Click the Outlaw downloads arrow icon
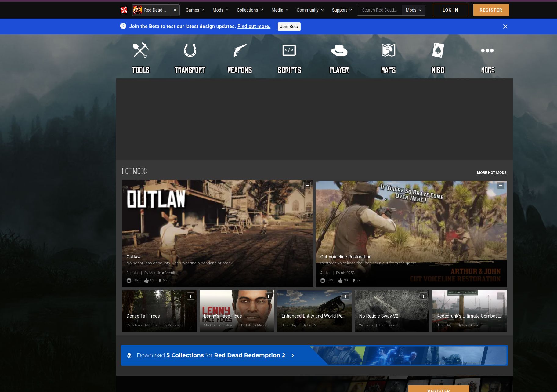Image resolution: width=557 pixels, height=392 pixels. coord(160,281)
